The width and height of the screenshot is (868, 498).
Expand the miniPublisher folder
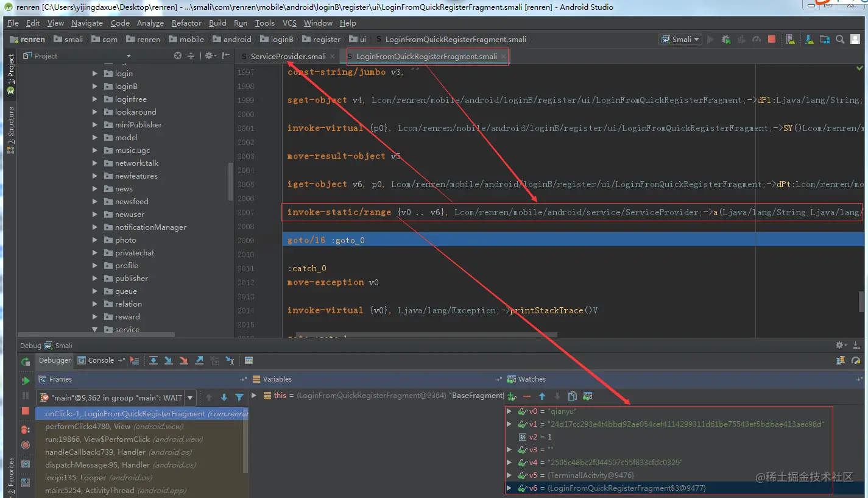(95, 124)
